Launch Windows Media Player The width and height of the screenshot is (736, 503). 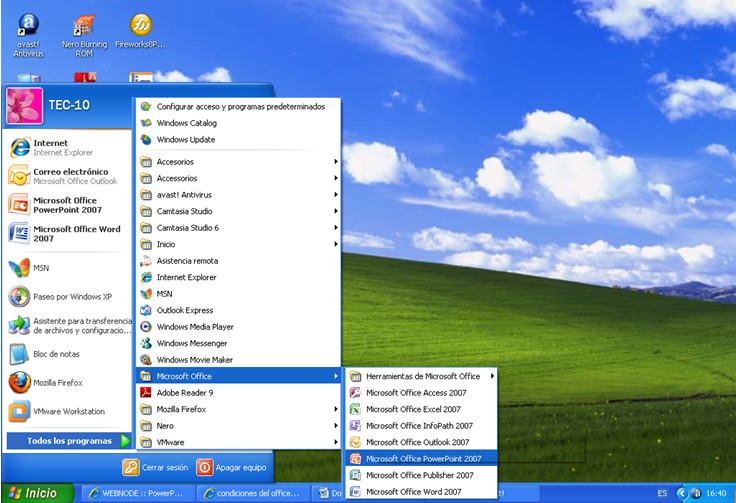pos(238,327)
